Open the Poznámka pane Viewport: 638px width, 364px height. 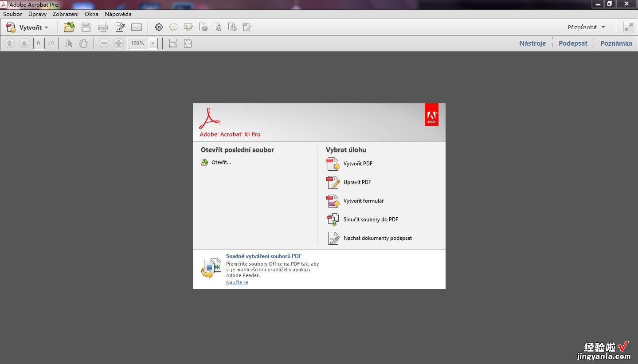[x=616, y=43]
